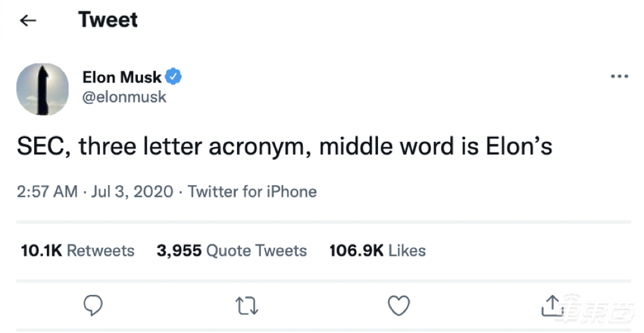The height and width of the screenshot is (333, 644).
Task: Open the 3,955 Quote Tweets list
Action: (x=232, y=250)
